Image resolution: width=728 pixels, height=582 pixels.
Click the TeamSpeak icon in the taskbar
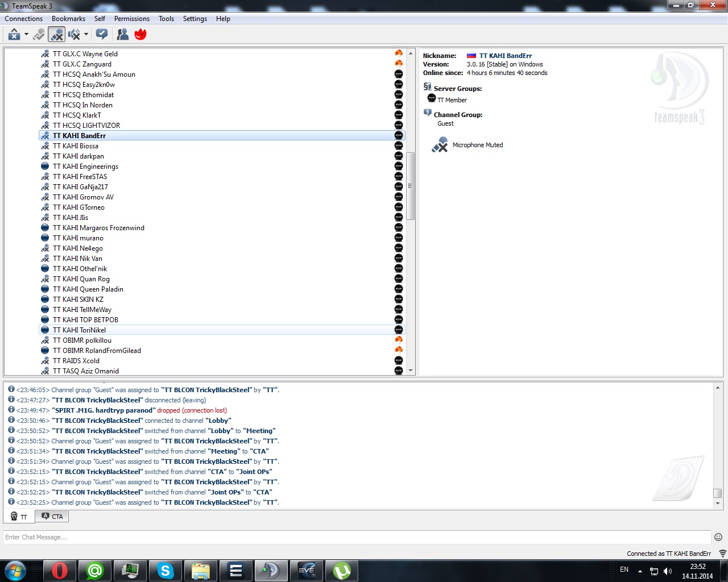(271, 571)
